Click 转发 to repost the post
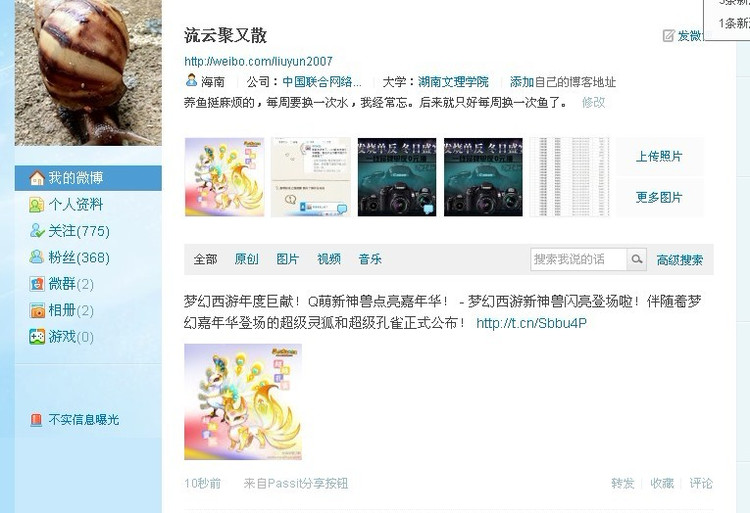This screenshot has height=513, width=750. (x=623, y=483)
